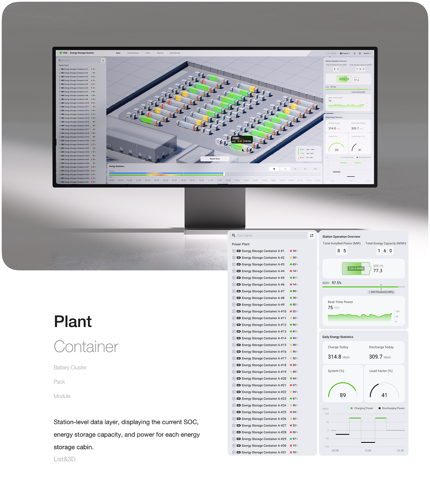Click the 'Container' heading text
Screen dimensions: 430x504
(x=86, y=347)
